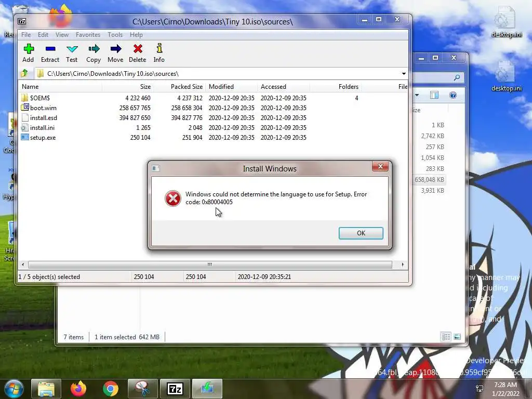Select the install.esd file icon
532x399 pixels.
(24, 118)
